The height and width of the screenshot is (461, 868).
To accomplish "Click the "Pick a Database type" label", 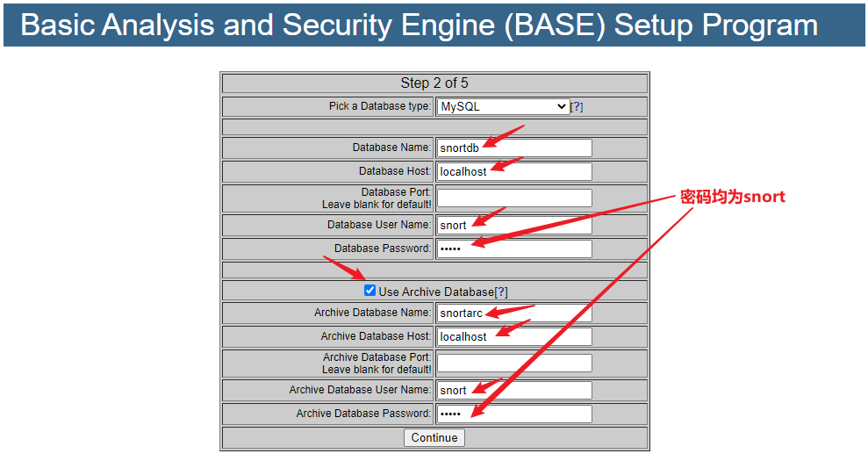I will (x=380, y=106).
